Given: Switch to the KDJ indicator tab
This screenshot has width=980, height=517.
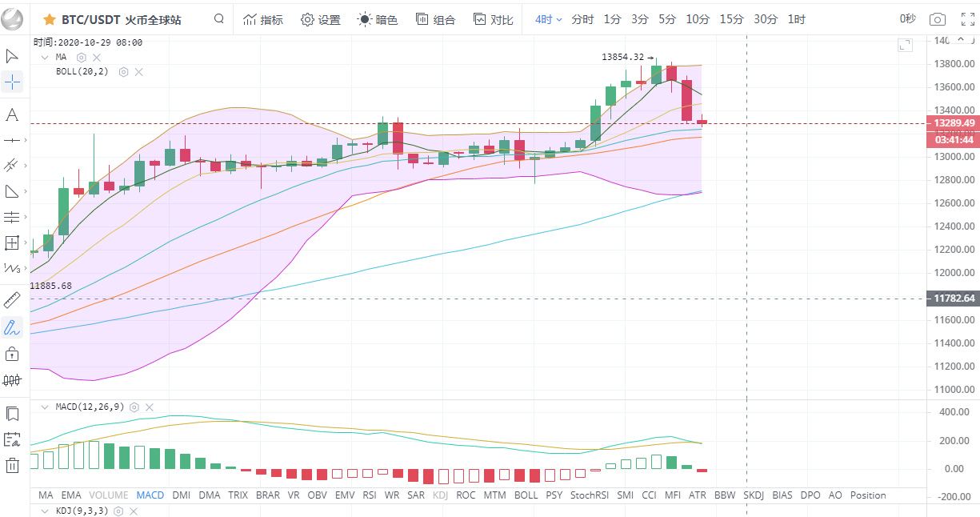Looking at the screenshot, I should 440,495.
